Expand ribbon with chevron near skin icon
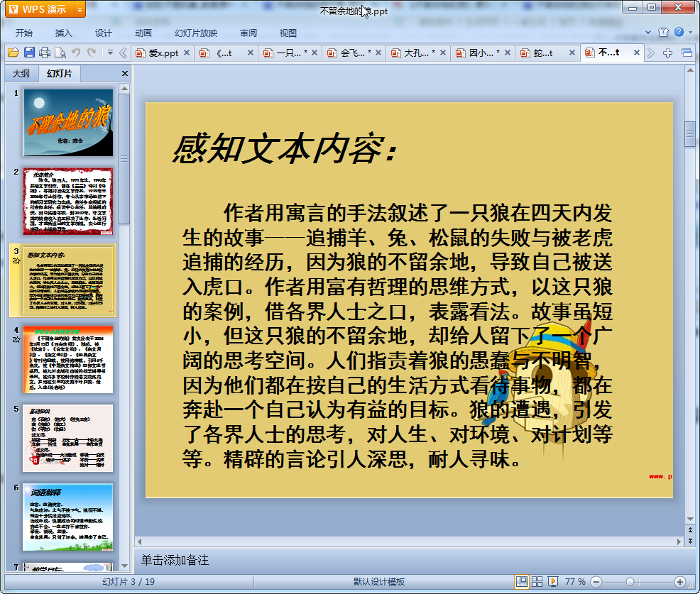Image resolution: width=700 pixels, height=594 pixels. (x=648, y=32)
